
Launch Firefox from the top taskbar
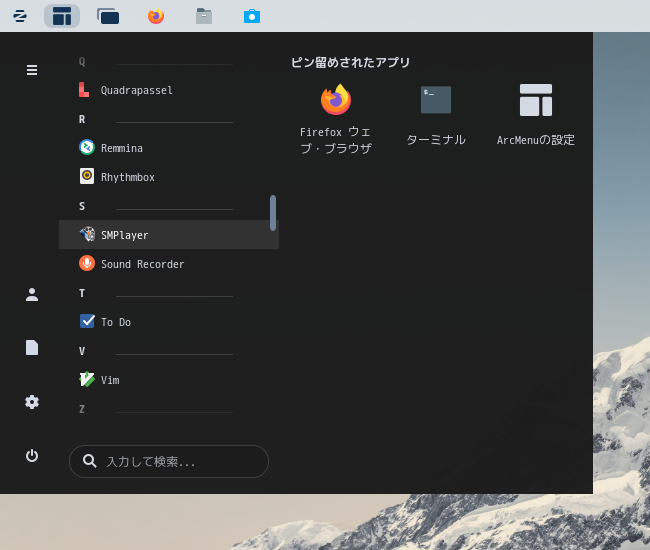tap(156, 16)
